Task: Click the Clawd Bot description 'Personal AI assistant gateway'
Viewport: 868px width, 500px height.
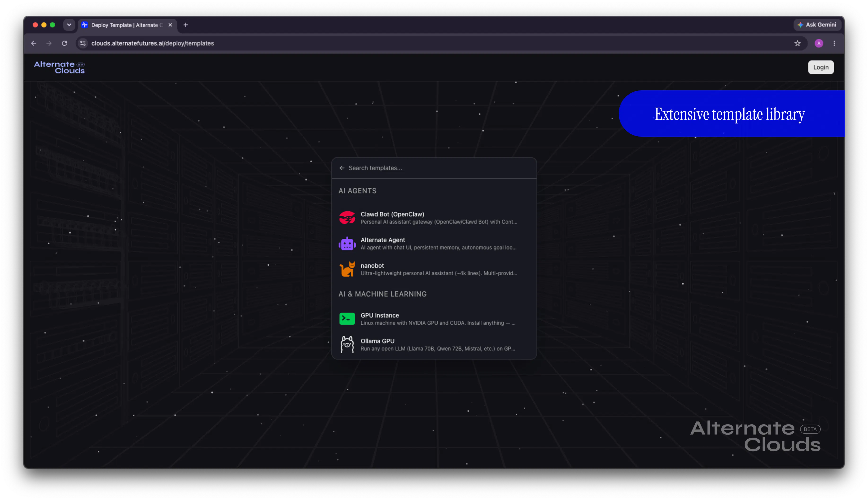Action: (438, 222)
